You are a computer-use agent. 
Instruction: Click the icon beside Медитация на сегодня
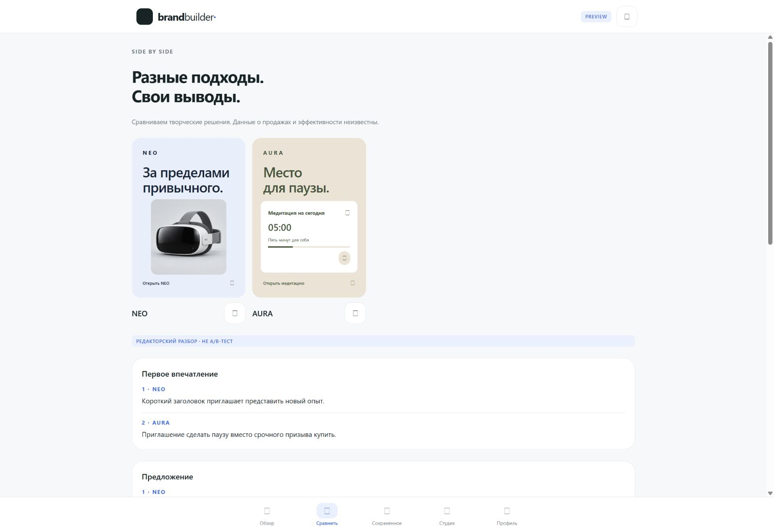347,213
